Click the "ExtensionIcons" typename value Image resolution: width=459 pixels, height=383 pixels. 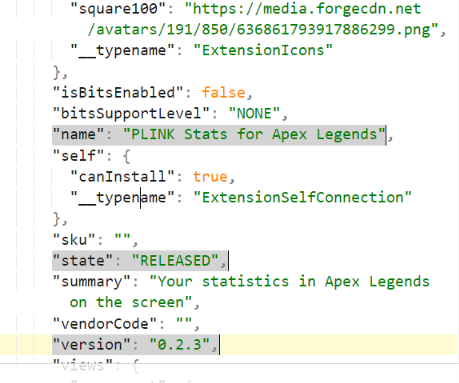click(x=263, y=51)
